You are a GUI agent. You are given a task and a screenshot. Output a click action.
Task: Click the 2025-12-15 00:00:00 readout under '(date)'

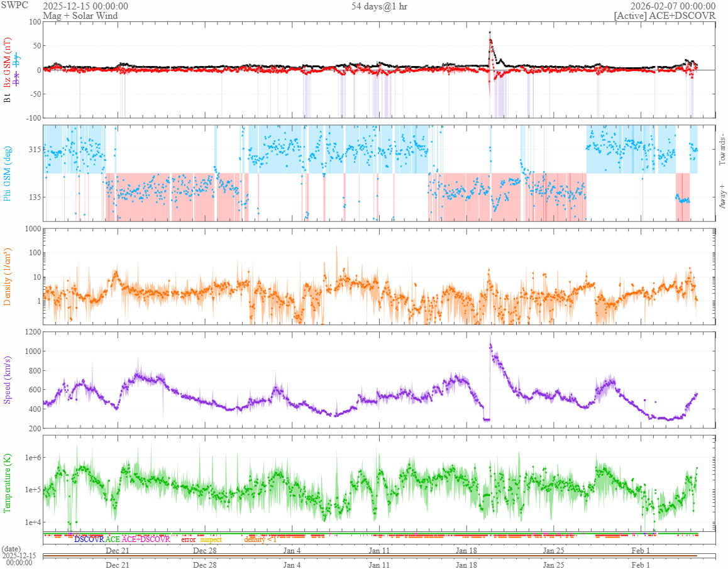[19, 559]
